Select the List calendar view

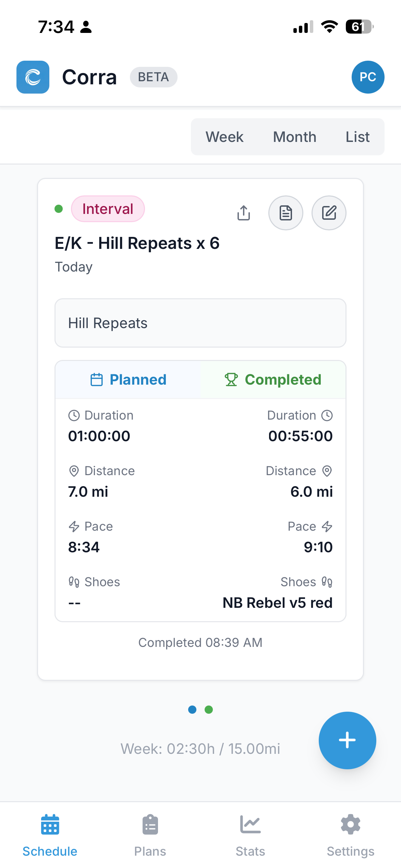coord(357,136)
